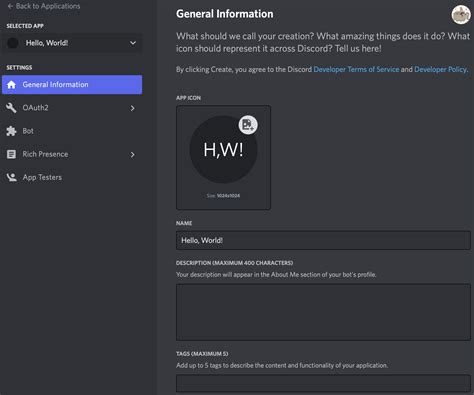Open the user profile avatar at top right
Image resolution: width=474 pixels, height=395 pixels.
(x=461, y=15)
